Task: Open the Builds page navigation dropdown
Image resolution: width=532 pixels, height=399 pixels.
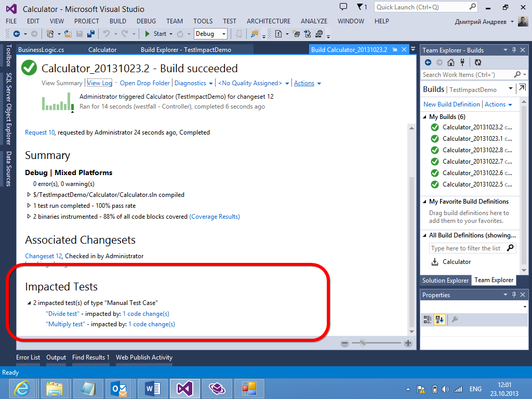Action: 511,89
